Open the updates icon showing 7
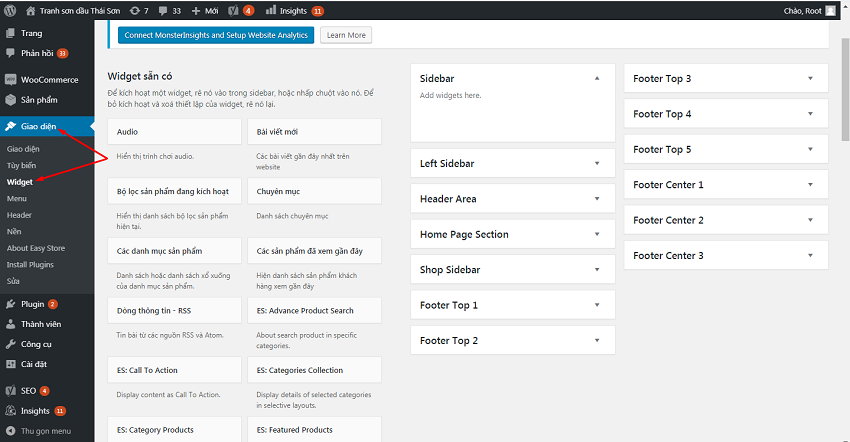Screen dimensions: 850x442 pyautogui.click(x=135, y=11)
